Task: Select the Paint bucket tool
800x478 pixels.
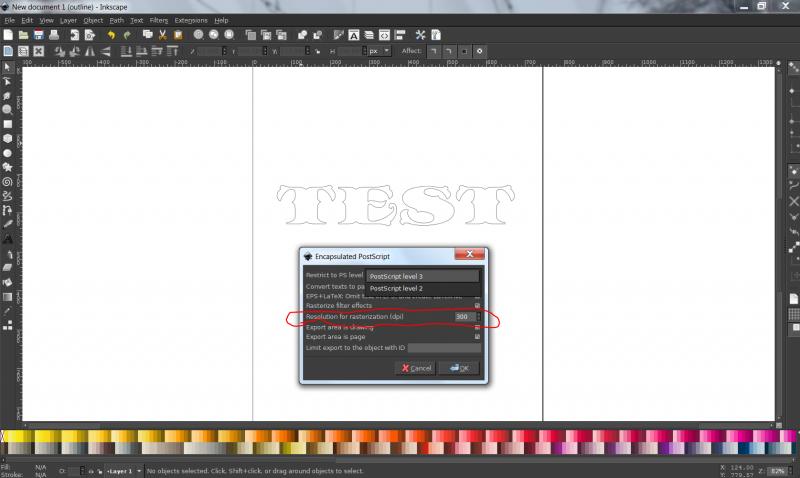Action: pyautogui.click(x=7, y=282)
